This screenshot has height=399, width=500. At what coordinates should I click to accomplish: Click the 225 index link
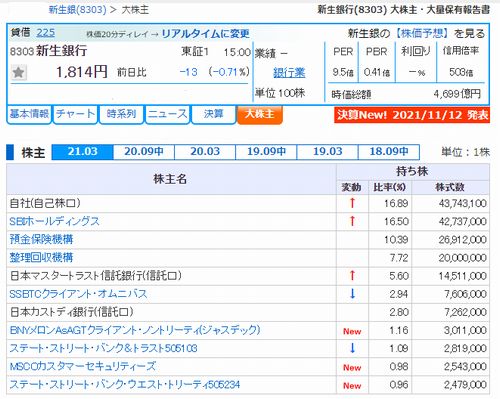(46, 33)
